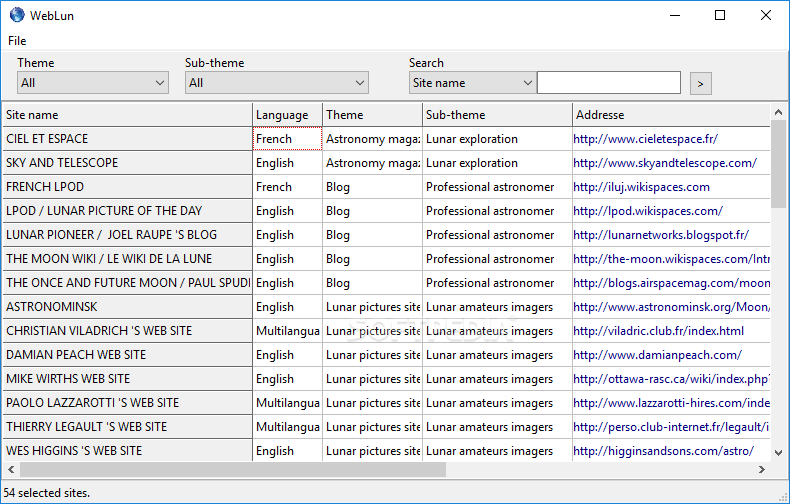
Task: Minimize the WebLun window
Action: point(675,15)
